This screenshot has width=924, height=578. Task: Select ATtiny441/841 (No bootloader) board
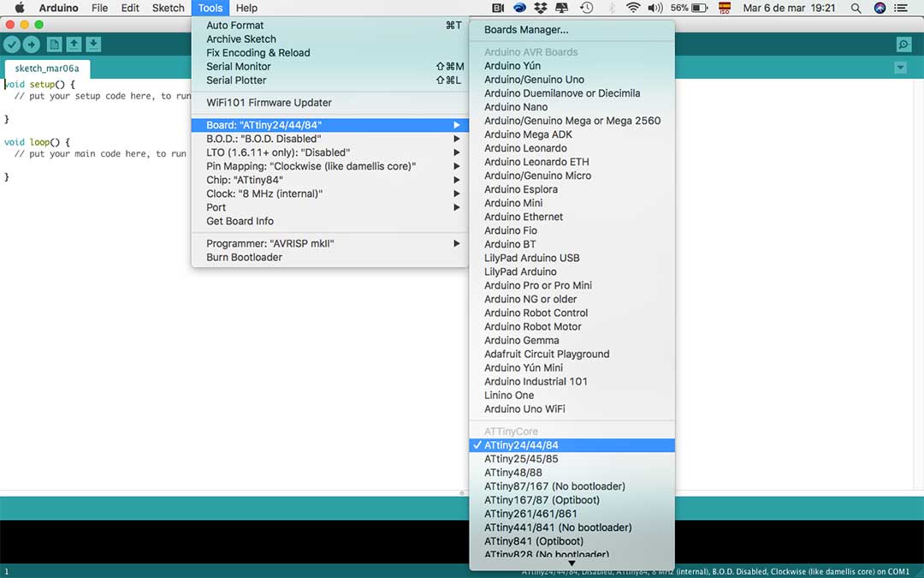click(572, 527)
